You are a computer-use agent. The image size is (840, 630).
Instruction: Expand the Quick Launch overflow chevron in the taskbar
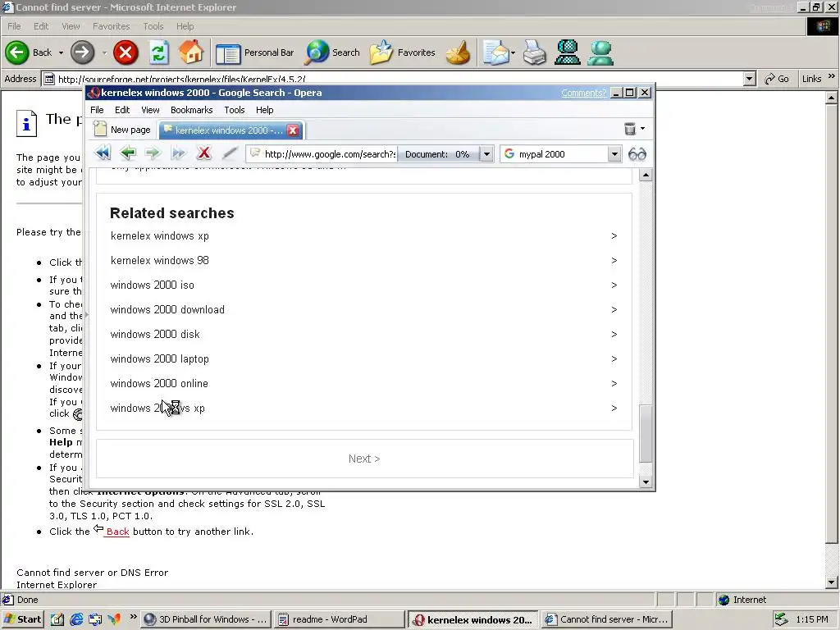coord(133,617)
